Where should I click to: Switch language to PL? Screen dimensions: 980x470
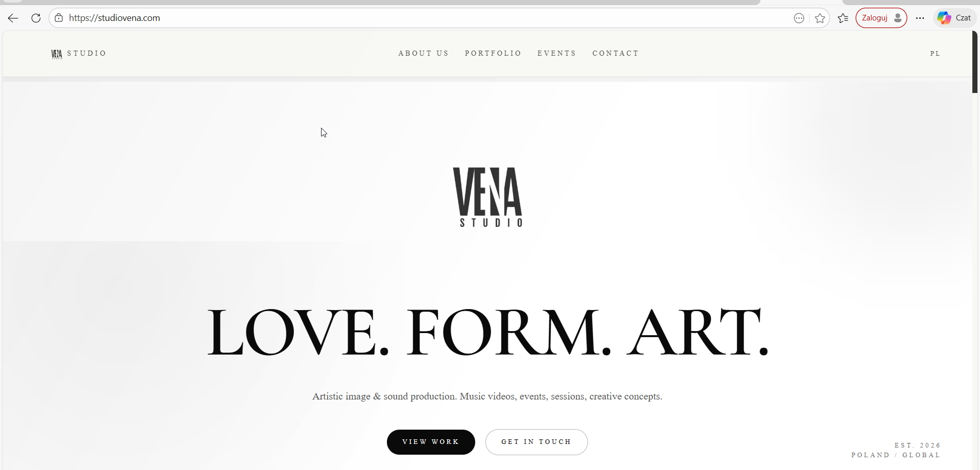pos(935,54)
